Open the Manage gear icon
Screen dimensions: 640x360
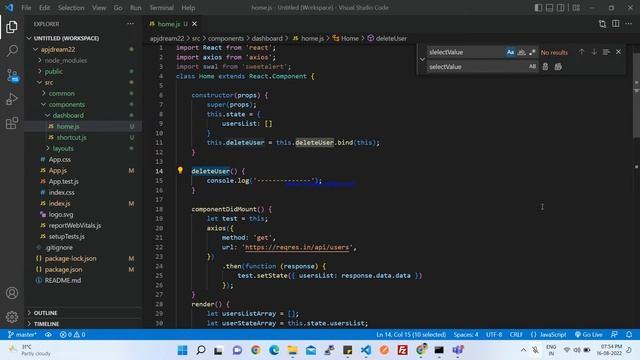pos(12,317)
